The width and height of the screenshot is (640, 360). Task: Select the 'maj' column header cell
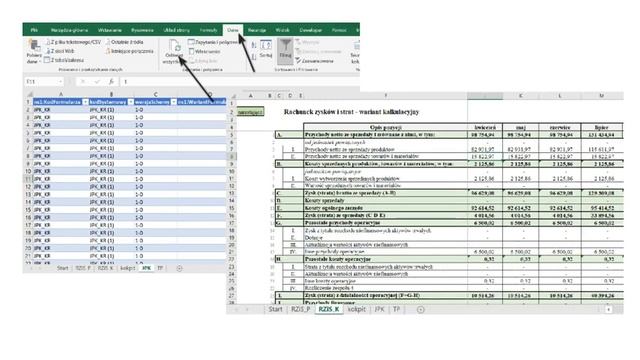520,127
